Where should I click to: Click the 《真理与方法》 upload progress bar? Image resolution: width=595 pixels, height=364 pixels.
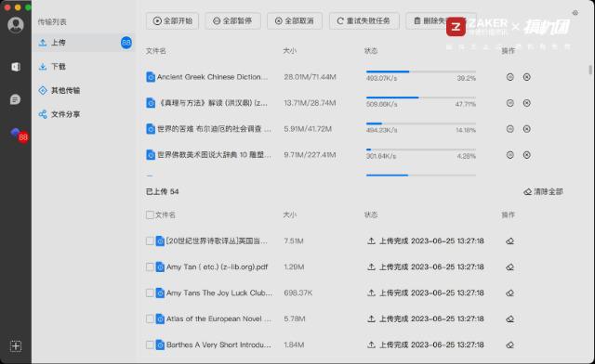click(421, 97)
